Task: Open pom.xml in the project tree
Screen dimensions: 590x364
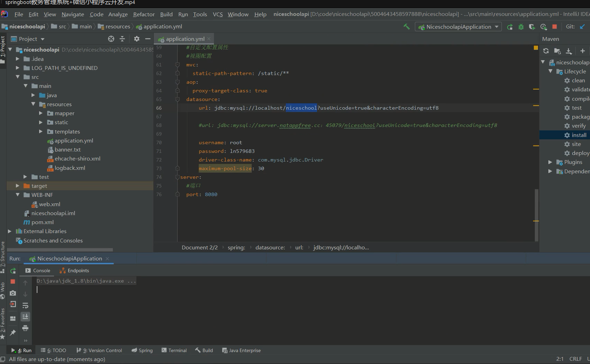Action: tap(43, 222)
